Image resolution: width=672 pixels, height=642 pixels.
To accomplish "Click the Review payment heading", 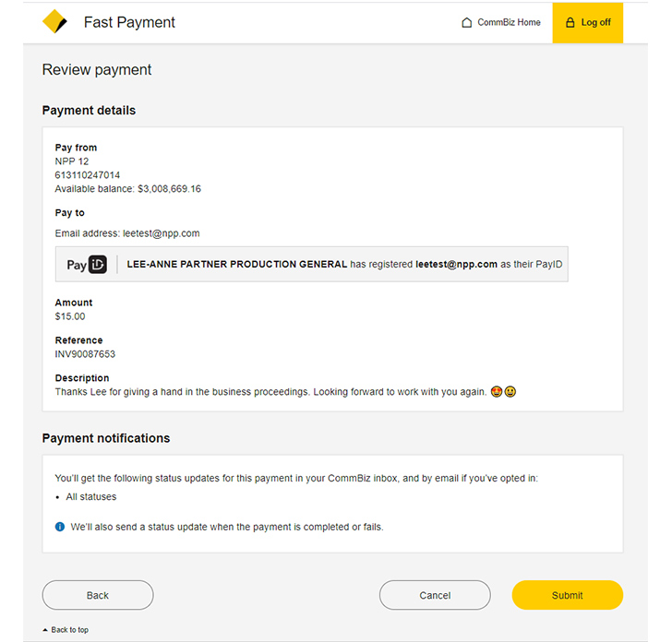I will click(x=97, y=70).
